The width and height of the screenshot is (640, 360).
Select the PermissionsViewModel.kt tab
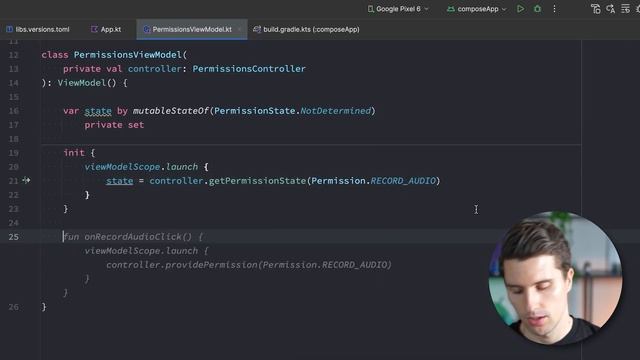192,29
